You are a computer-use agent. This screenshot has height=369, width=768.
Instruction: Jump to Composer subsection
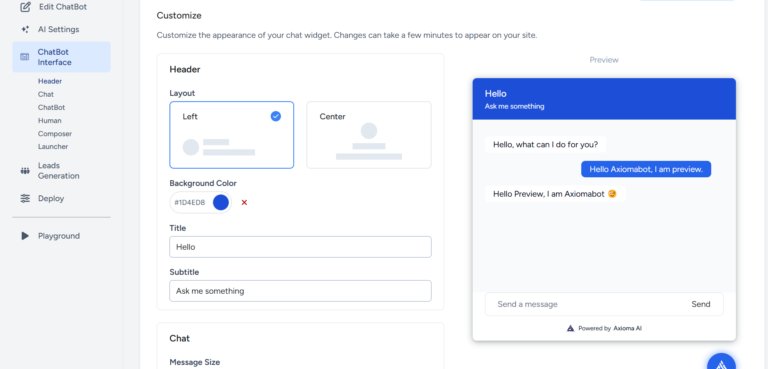(x=55, y=134)
